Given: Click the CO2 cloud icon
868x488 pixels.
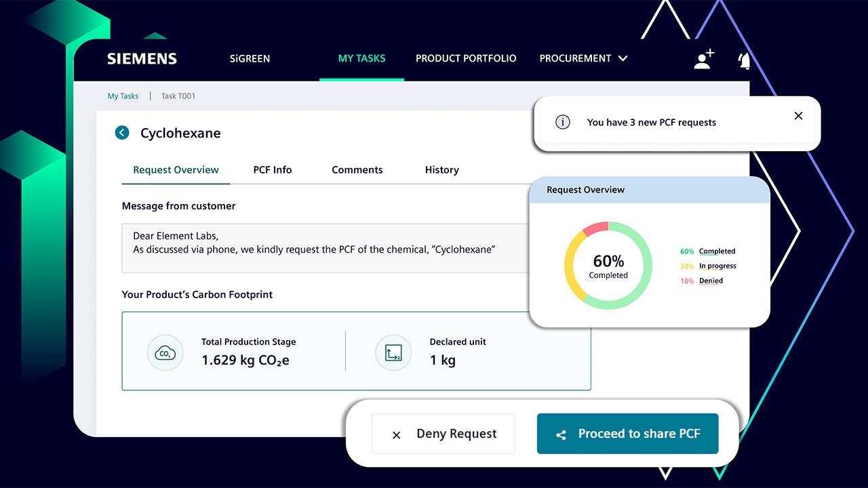Looking at the screenshot, I should coord(165,352).
